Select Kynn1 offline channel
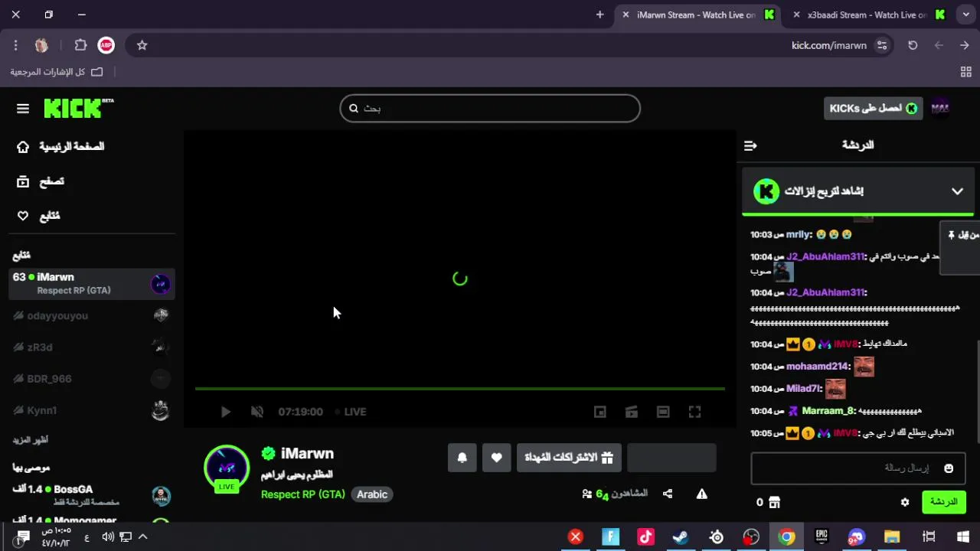Screen dimensions: 980x551 click(92, 410)
